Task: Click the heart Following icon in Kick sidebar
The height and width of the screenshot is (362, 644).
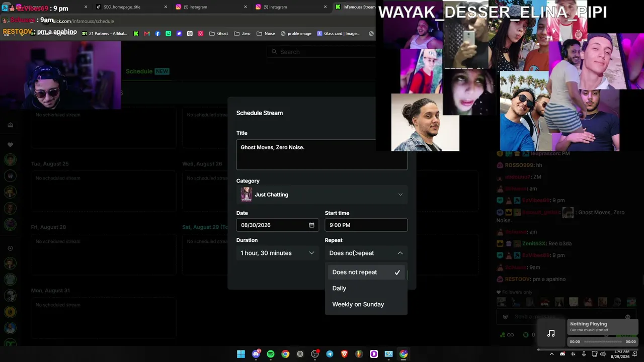Action: [10, 145]
